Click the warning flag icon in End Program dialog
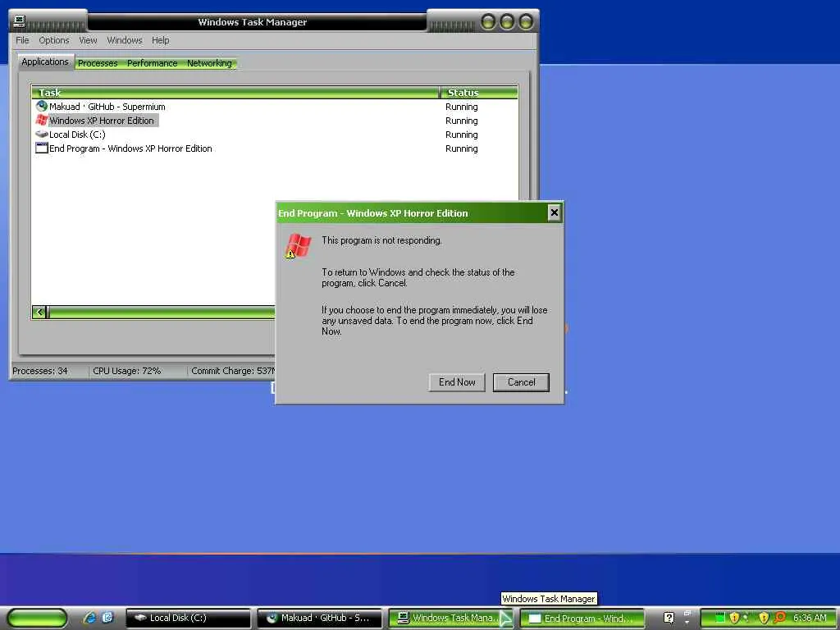This screenshot has width=840, height=630. tap(298, 246)
